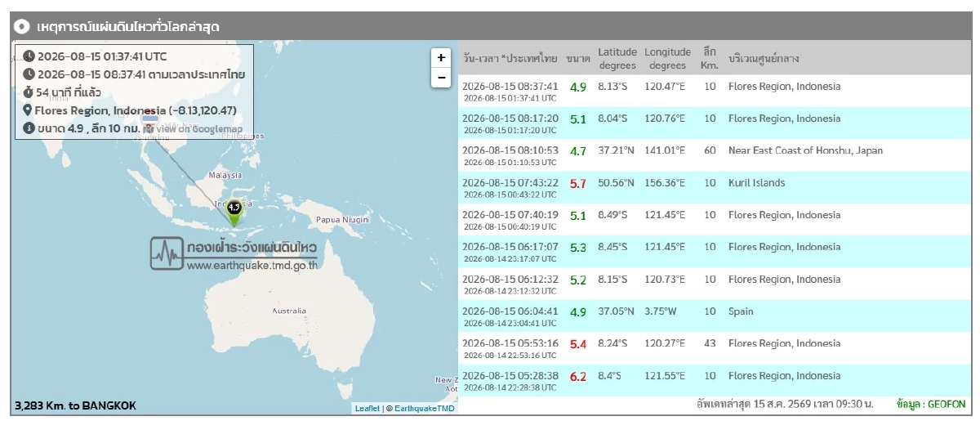Select the 05:53:16 magnitude 5.4 row
Screen dimensions: 980x421
point(713,348)
